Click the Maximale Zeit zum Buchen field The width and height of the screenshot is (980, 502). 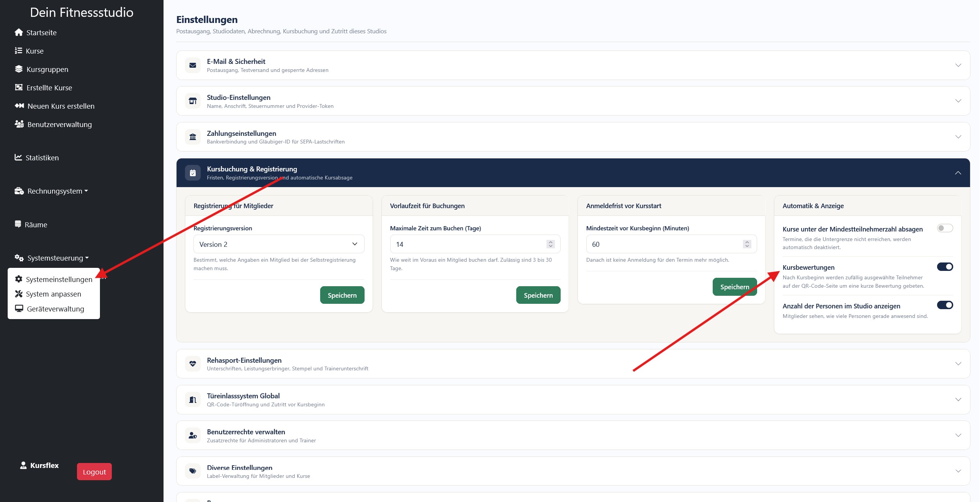pos(475,244)
